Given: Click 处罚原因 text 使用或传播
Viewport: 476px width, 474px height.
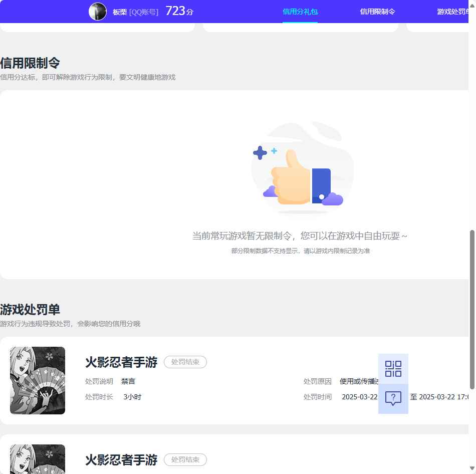Looking at the screenshot, I should click(x=359, y=381).
